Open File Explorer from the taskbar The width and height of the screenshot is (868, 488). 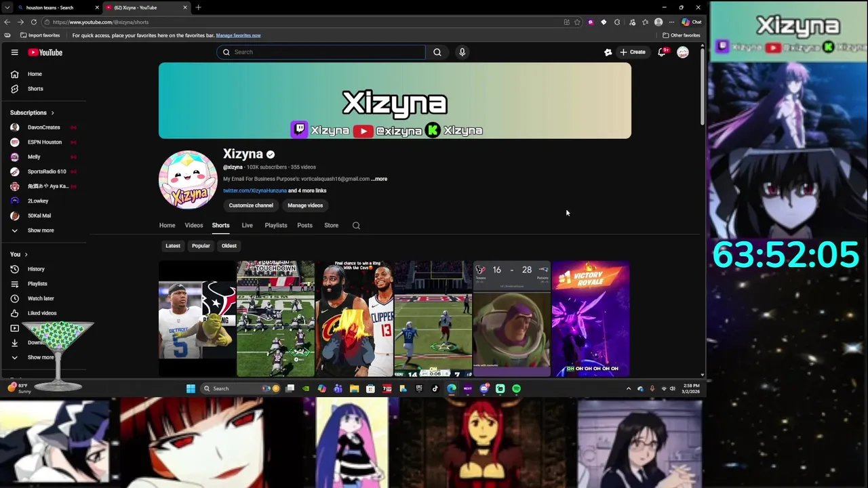coord(354,388)
